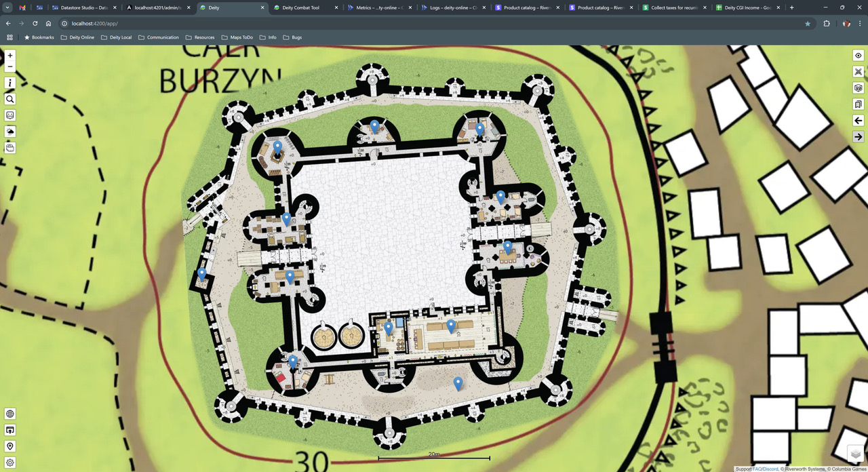The width and height of the screenshot is (868, 472).
Task: Select marker in great hall with long tables
Action: (451, 326)
